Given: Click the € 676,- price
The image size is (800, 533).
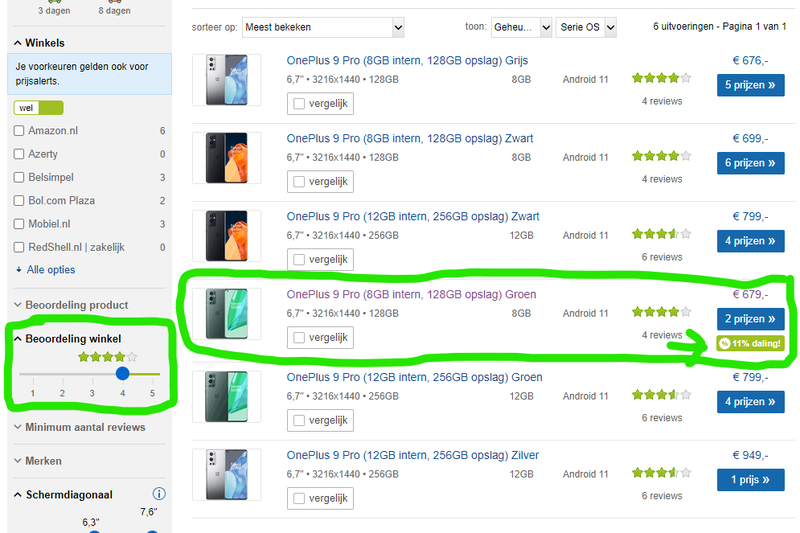Looking at the screenshot, I should pyautogui.click(x=750, y=60).
